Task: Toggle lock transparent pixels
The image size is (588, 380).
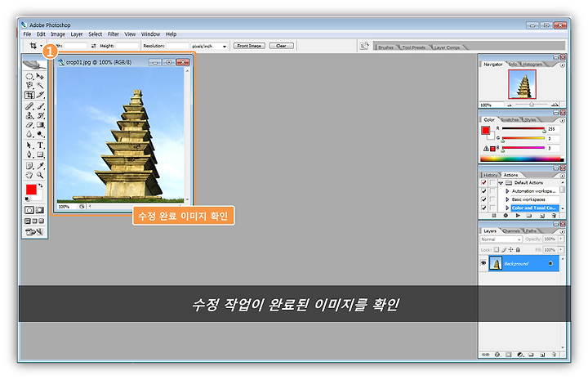Action: click(497, 249)
